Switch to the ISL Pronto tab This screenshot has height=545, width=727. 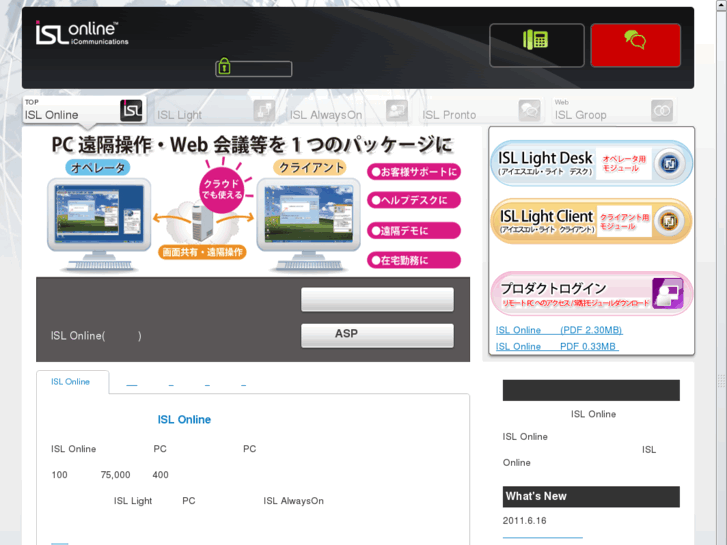coord(481,110)
